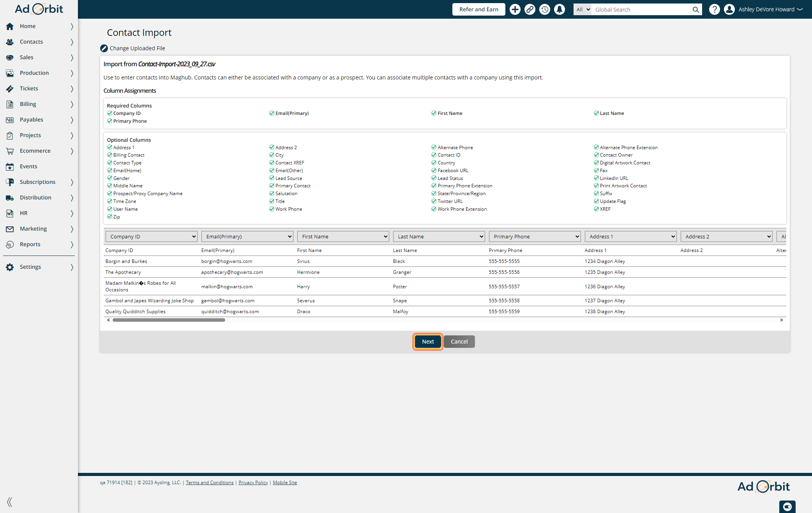
Task: Click the link shortcuts icon in header
Action: click(x=530, y=9)
